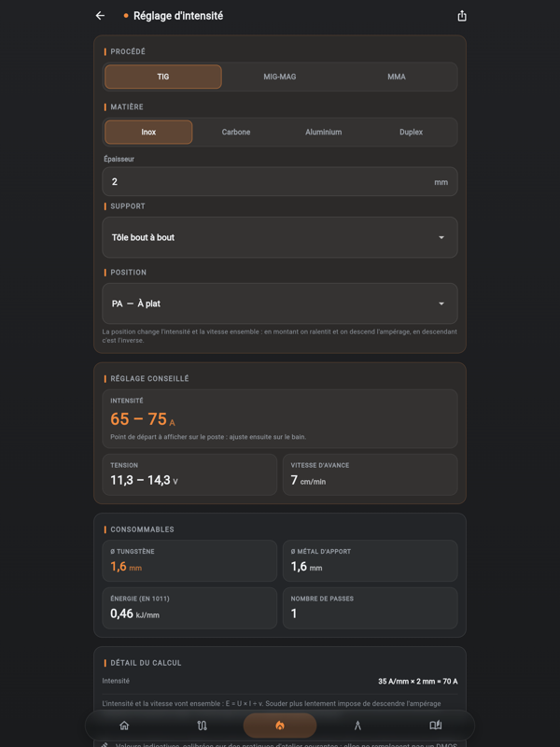This screenshot has height=747, width=560.
Task: Open the Tôle bout à bout selector
Action: coord(280,237)
